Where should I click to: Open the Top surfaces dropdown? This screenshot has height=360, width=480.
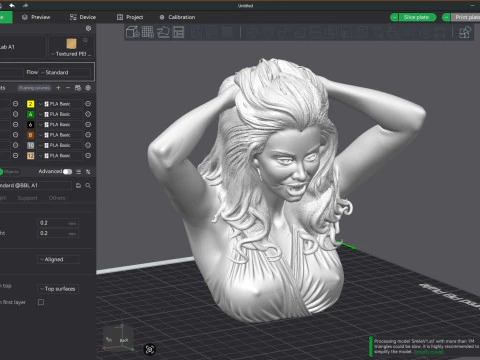[58, 289]
